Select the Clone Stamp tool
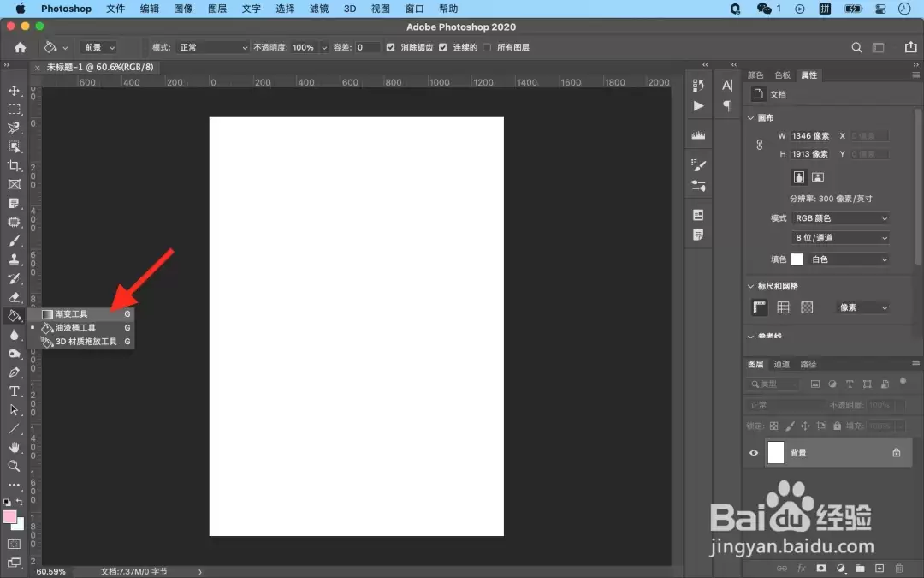 coord(15,259)
